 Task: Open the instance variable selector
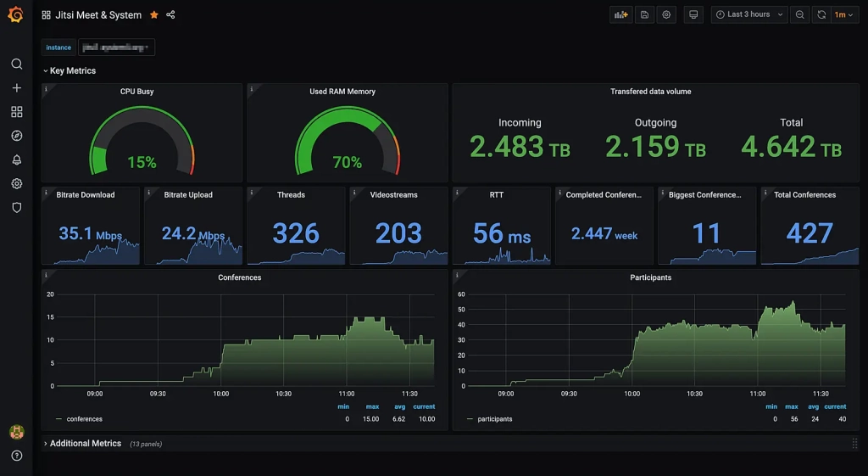click(115, 48)
